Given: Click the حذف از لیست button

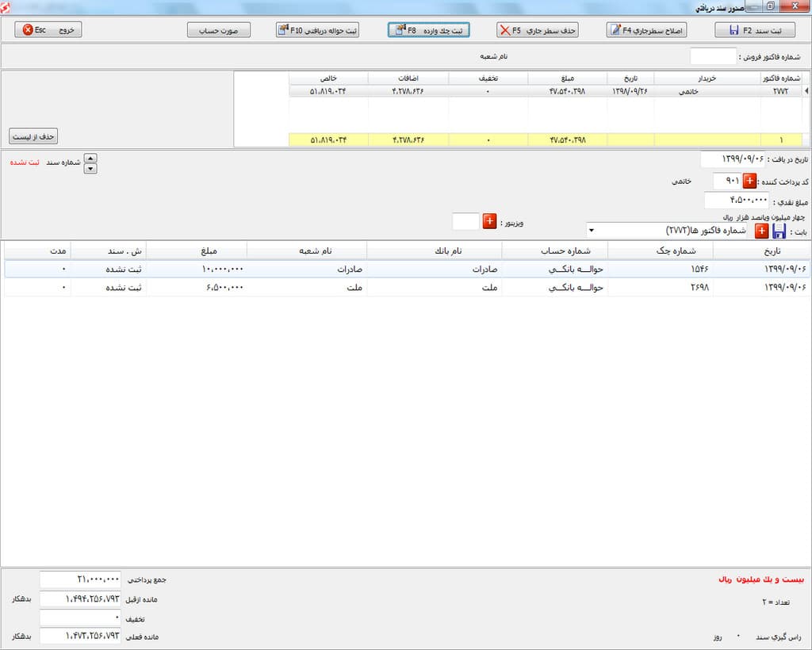Looking at the screenshot, I should (33, 136).
